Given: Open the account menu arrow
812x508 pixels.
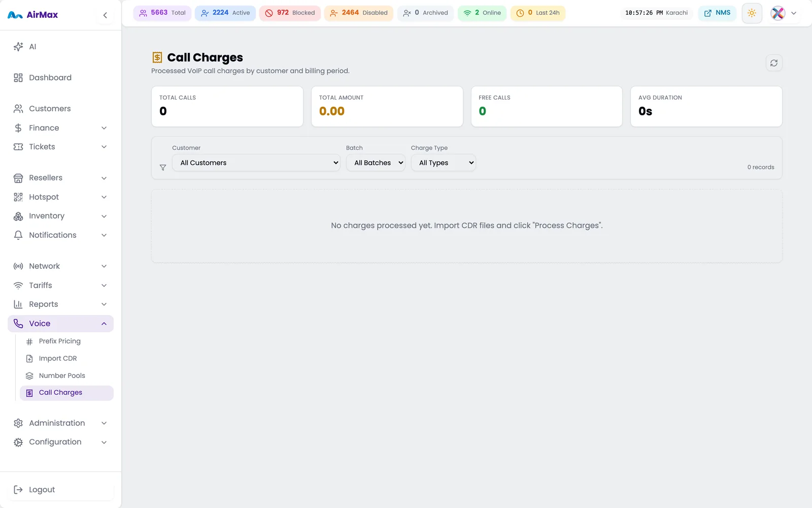Looking at the screenshot, I should pos(794,13).
